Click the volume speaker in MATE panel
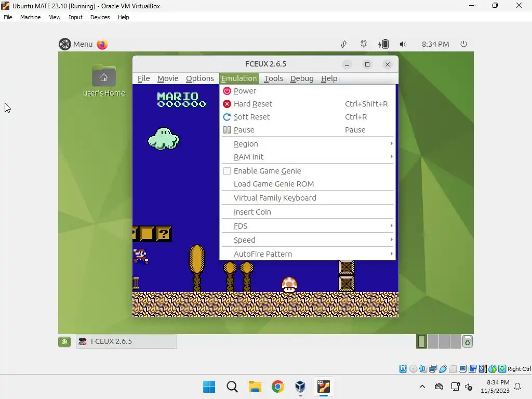This screenshot has height=399, width=532. point(403,44)
